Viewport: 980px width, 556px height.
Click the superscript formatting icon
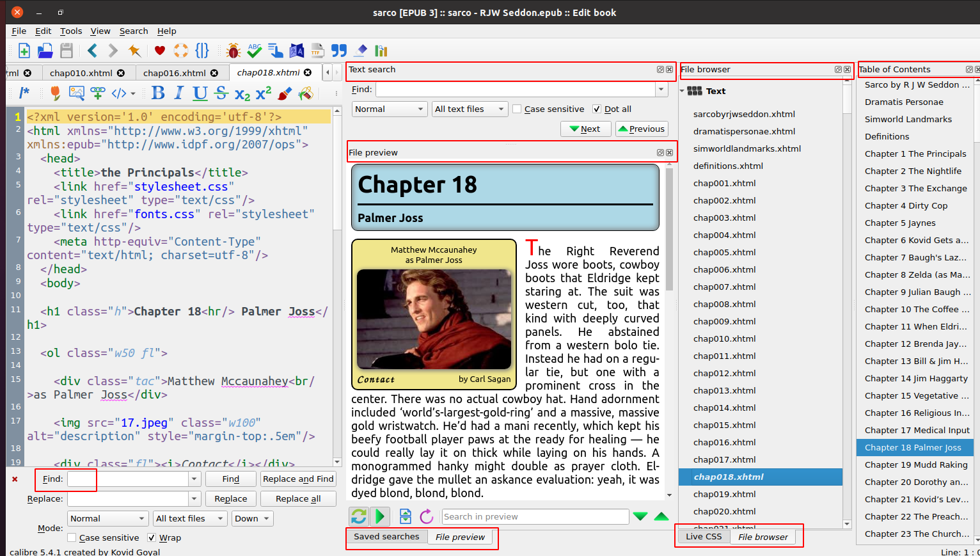tap(264, 93)
